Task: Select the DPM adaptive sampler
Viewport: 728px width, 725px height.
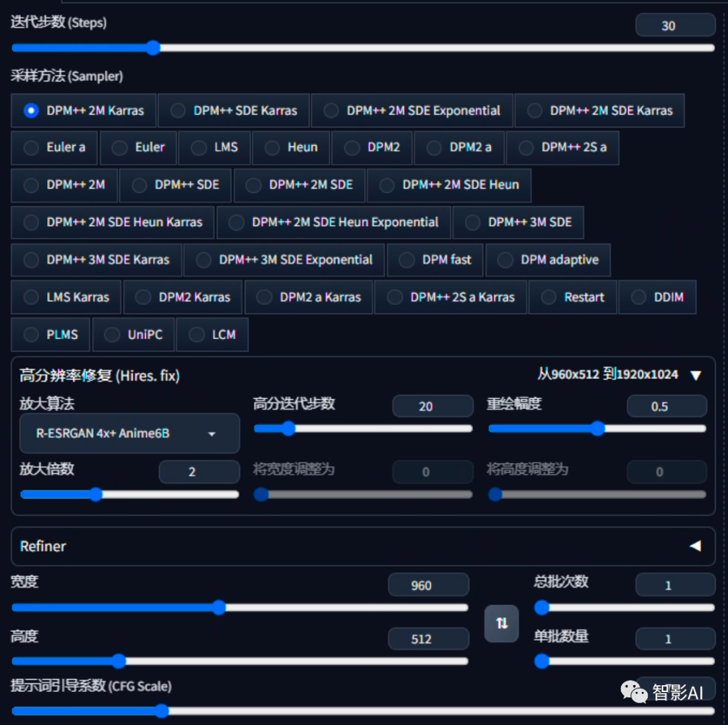Action: point(548,260)
